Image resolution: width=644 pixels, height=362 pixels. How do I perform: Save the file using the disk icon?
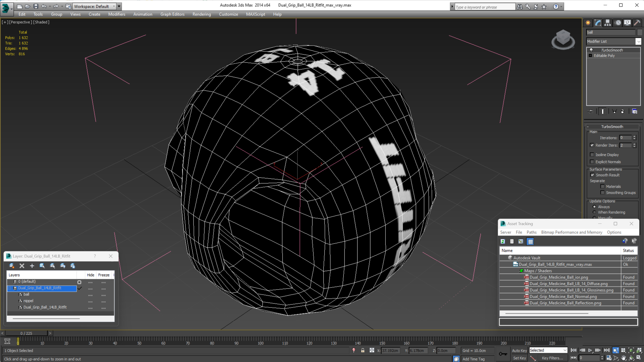[36, 6]
